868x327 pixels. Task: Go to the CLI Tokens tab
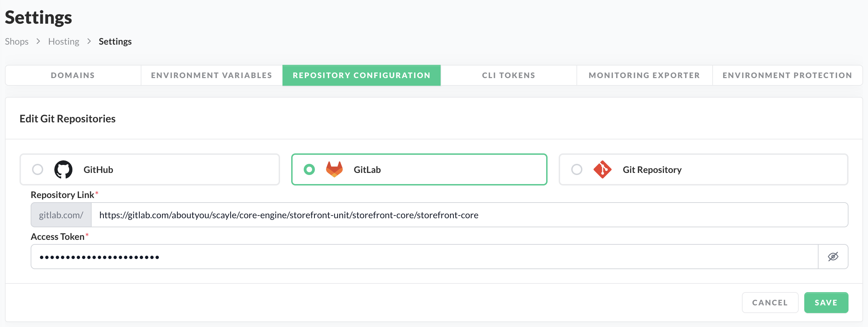[x=509, y=75]
